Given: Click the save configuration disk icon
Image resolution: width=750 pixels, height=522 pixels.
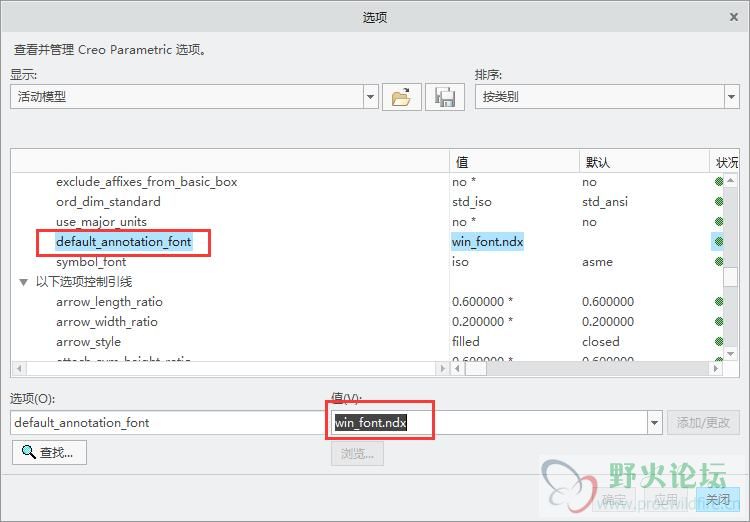Looking at the screenshot, I should [445, 97].
